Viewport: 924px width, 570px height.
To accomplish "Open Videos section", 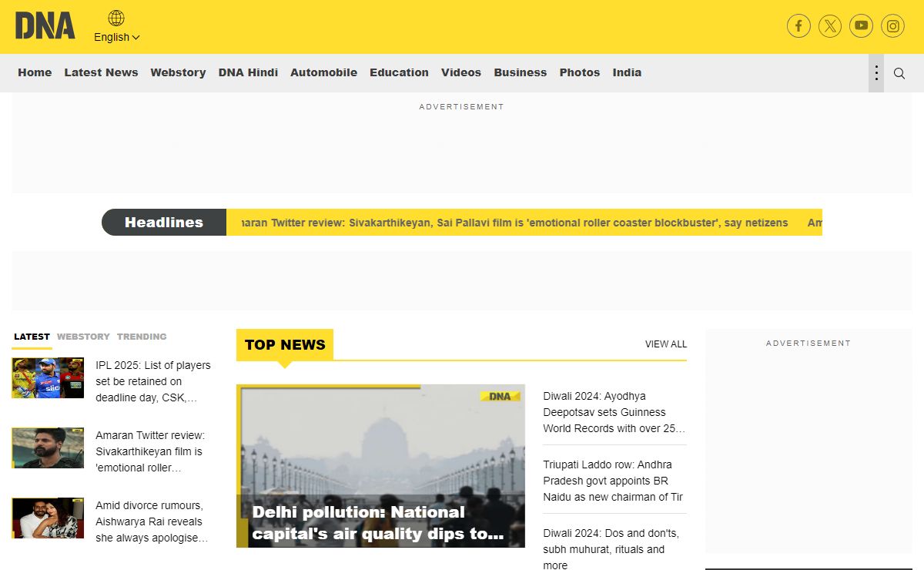I will [x=461, y=72].
